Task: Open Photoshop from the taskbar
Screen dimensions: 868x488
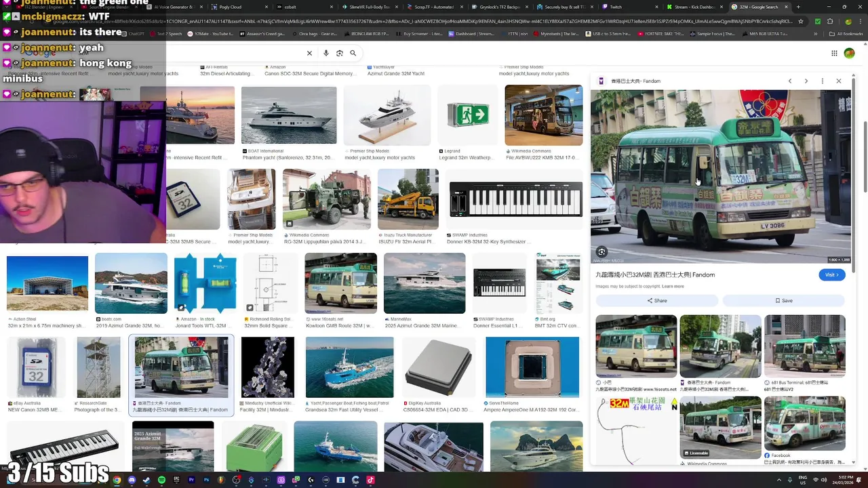Action: 206,480
